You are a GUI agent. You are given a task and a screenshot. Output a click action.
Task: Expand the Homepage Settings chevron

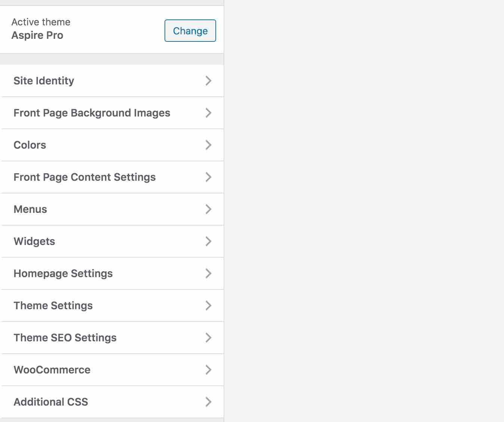click(x=208, y=273)
